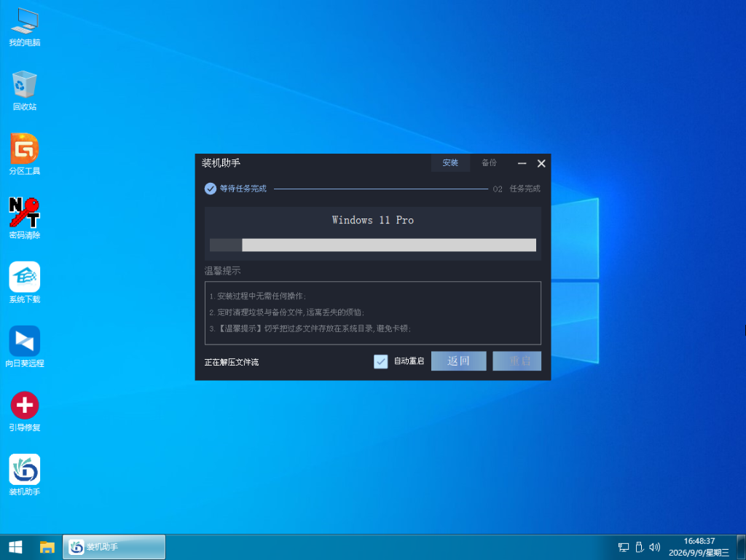Switch to the 安装 tab
Screen dimensions: 746x560
click(x=450, y=163)
